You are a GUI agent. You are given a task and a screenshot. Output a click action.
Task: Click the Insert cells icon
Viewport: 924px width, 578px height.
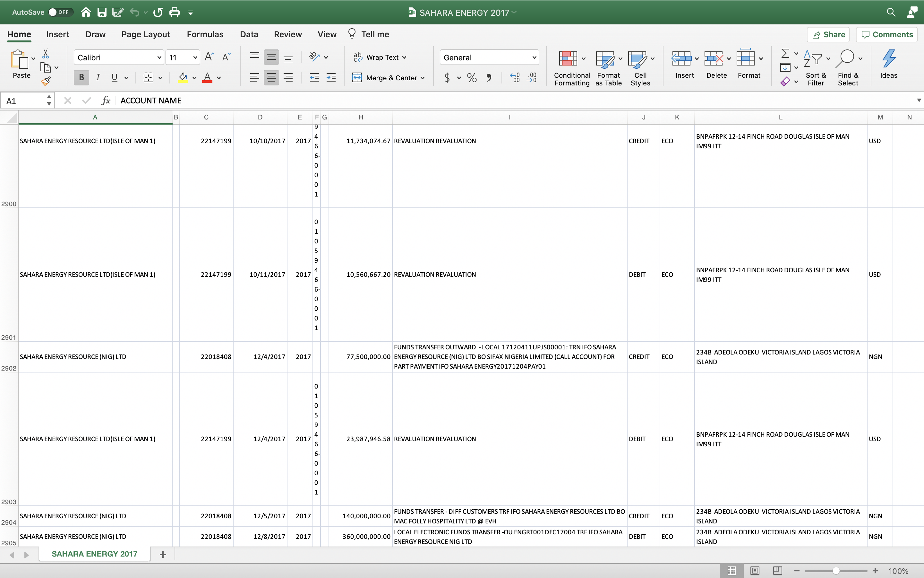click(681, 59)
